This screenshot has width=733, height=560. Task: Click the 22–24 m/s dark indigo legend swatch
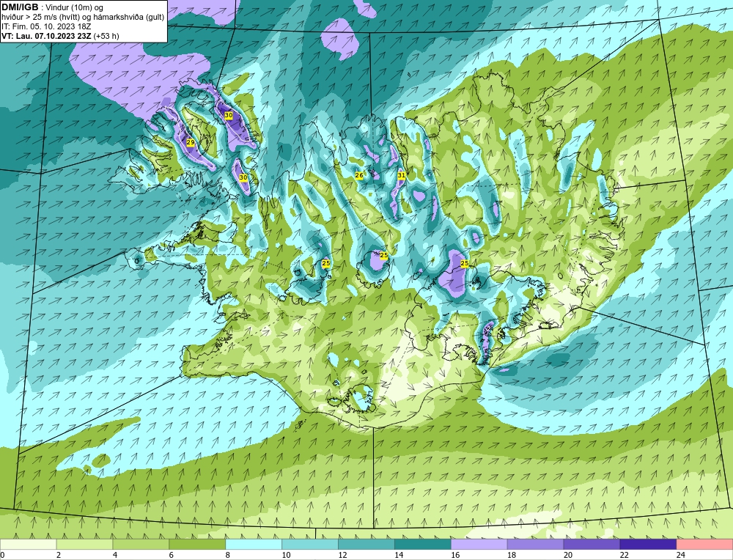coord(649,545)
